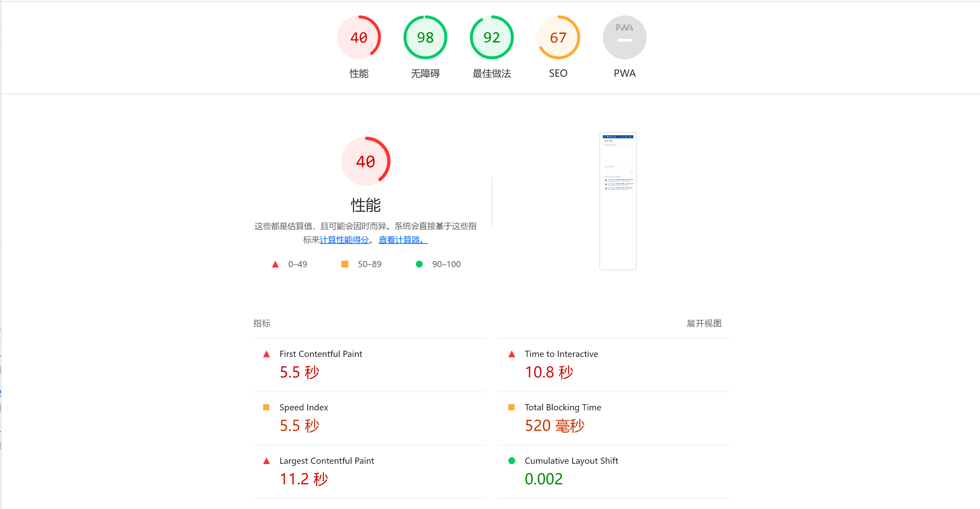Click the red triangle next to First Contentful Paint
The image size is (980, 509).
[x=268, y=354]
